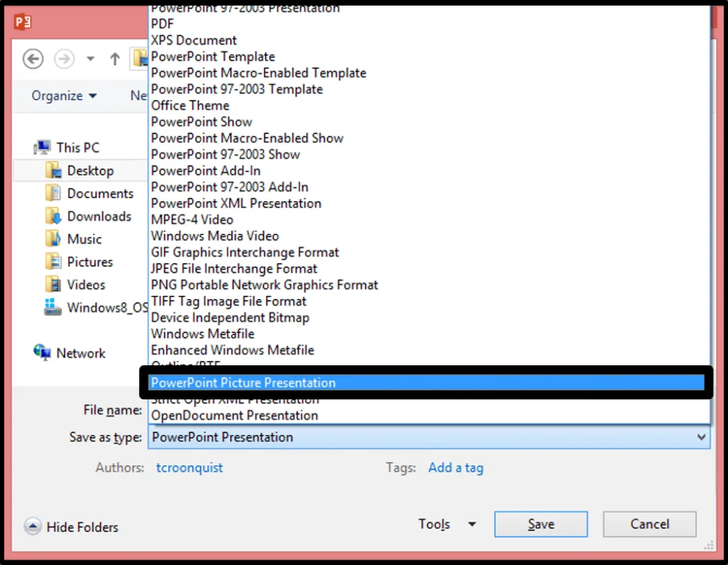
Task: Collapse folders with Hide Folders
Action: [82, 527]
